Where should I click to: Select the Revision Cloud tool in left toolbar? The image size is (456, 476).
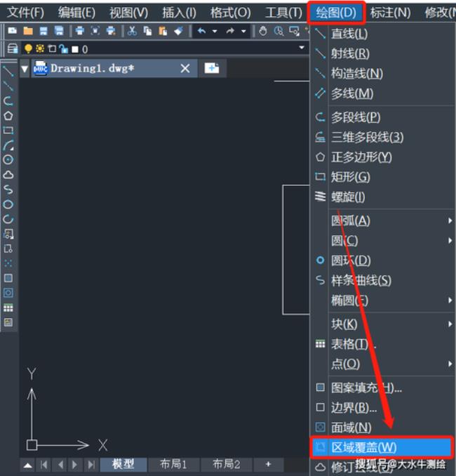(8, 175)
